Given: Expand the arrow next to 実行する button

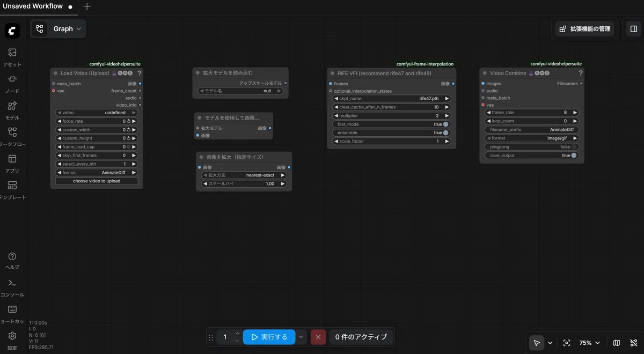Looking at the screenshot, I should click(x=301, y=337).
